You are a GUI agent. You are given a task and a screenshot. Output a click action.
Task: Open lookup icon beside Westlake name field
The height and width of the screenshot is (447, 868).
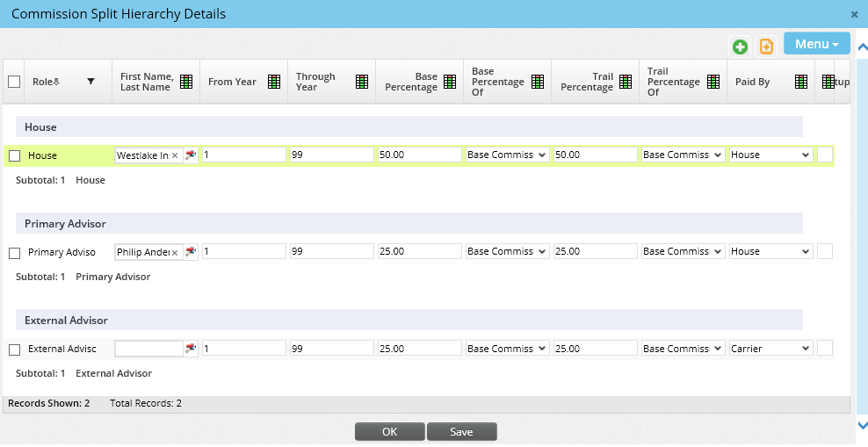(x=191, y=155)
